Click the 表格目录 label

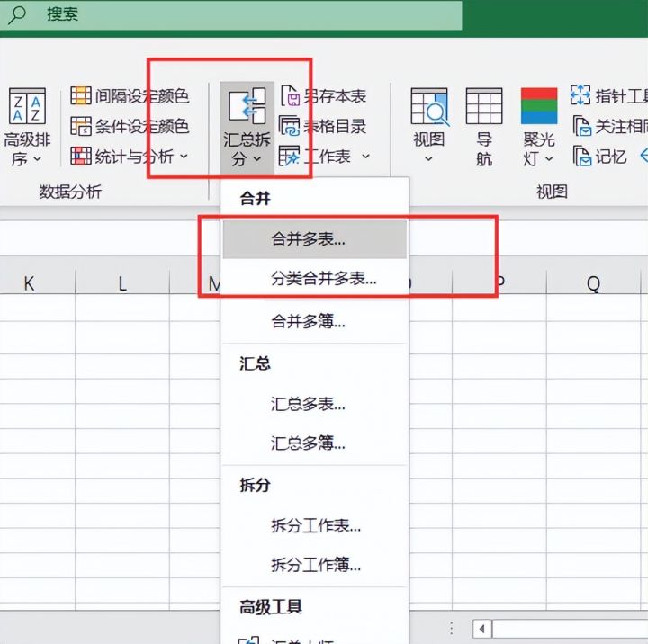click(x=335, y=126)
